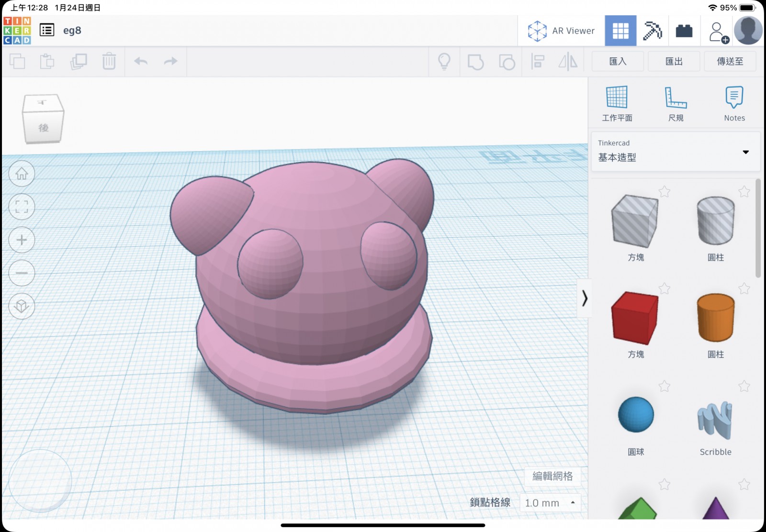Click the redo arrow

point(170,61)
